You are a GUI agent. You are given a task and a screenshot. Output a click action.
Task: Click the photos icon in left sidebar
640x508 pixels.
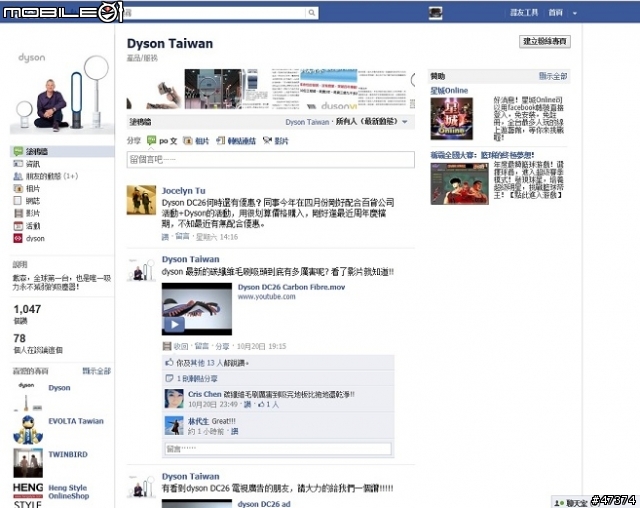pyautogui.click(x=18, y=189)
